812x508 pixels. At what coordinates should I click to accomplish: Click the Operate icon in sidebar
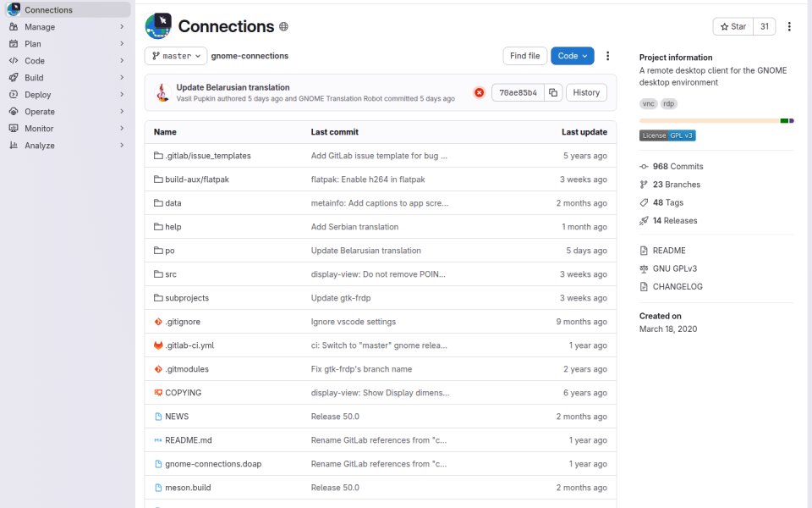point(14,112)
